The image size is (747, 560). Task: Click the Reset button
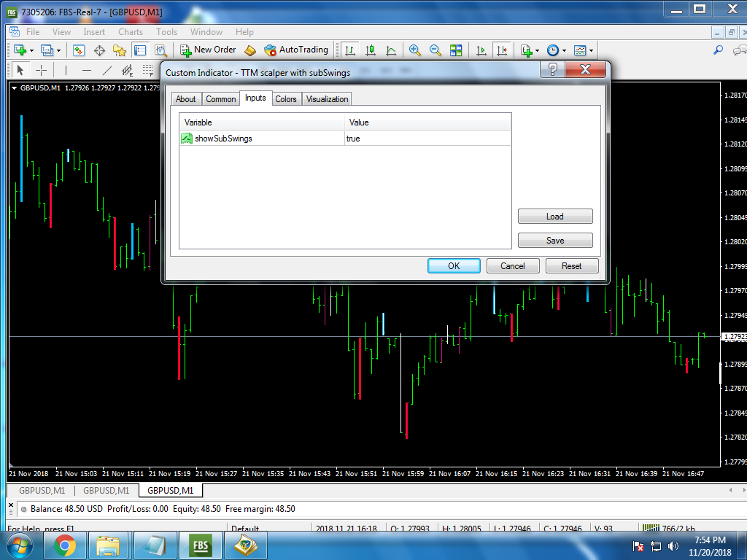tap(572, 265)
